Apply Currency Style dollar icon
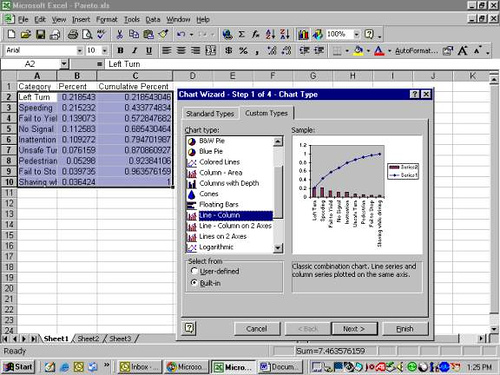The width and height of the screenshot is (500, 375). [x=229, y=51]
